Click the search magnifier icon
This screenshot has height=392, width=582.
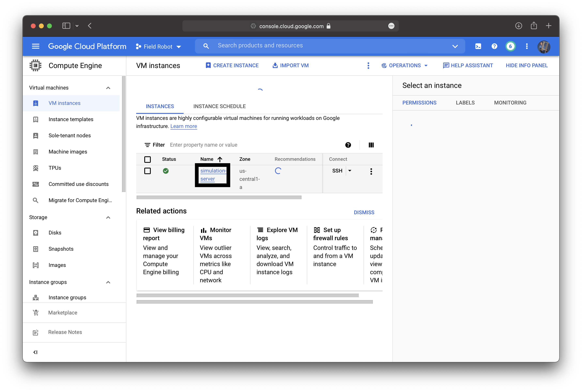206,46
